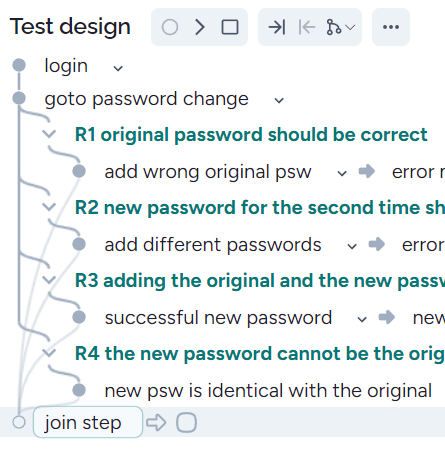The image size is (445, 452).
Task: Click the empty circle node before join step
Action: [x=19, y=422]
